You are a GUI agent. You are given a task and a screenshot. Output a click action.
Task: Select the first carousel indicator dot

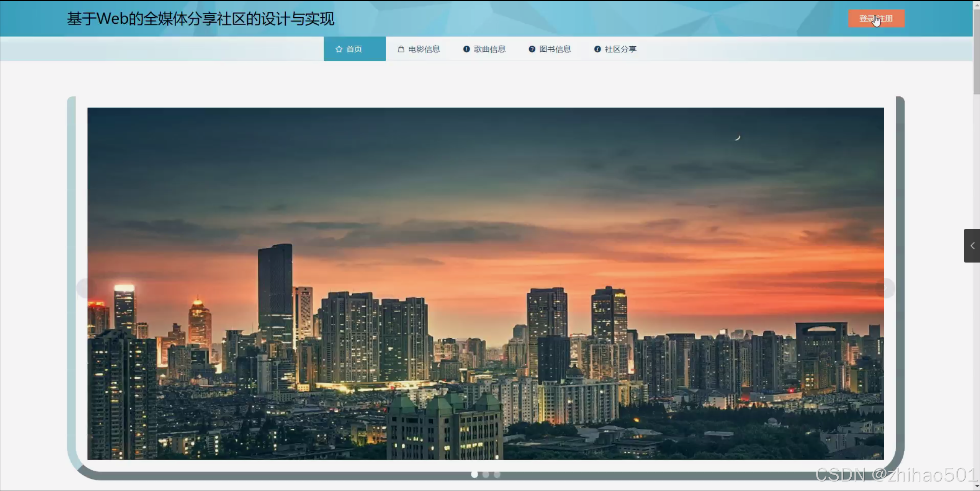click(474, 475)
